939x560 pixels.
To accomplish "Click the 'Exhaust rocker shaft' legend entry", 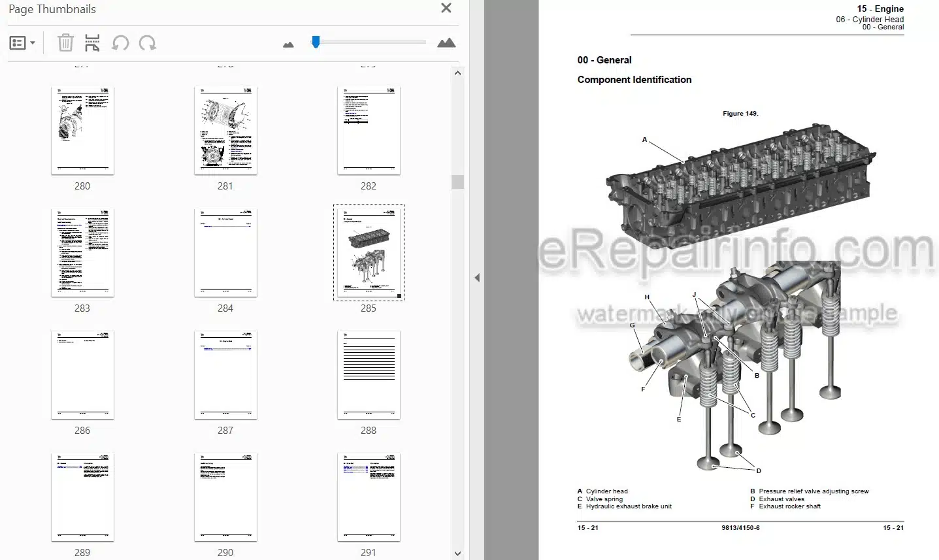I will click(789, 506).
